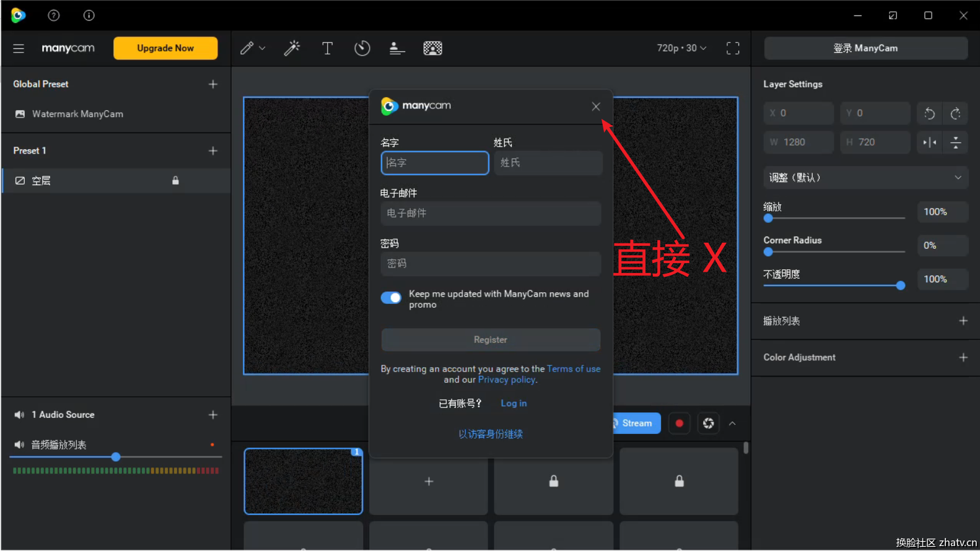Click the preset grid scrollbar
The width and height of the screenshot is (980, 551).
click(x=746, y=448)
